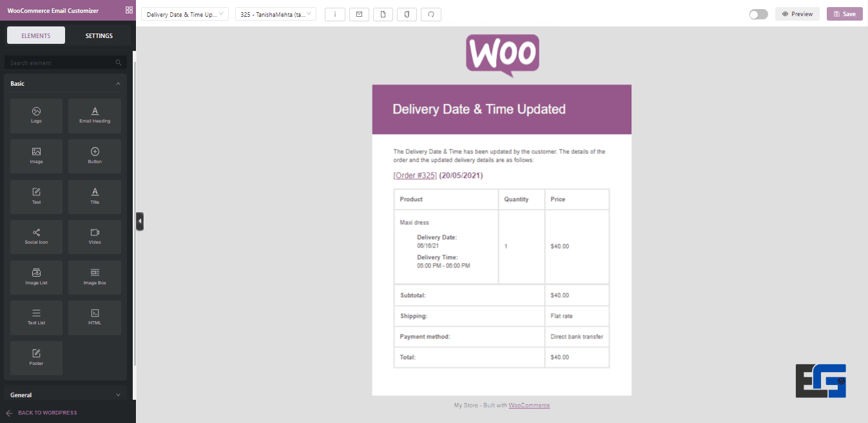Switch to the Settings tab
Image resolution: width=868 pixels, height=423 pixels.
(x=99, y=35)
